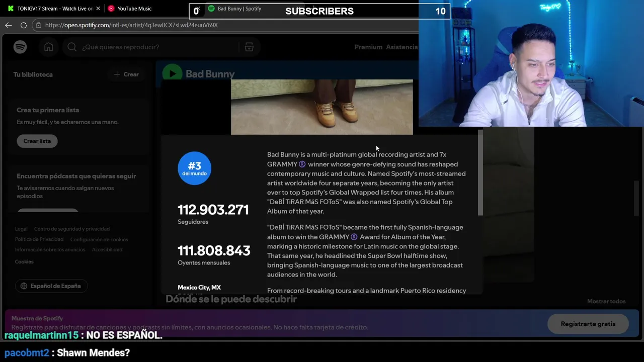Open the Premium link
The width and height of the screenshot is (644, 362).
click(368, 47)
